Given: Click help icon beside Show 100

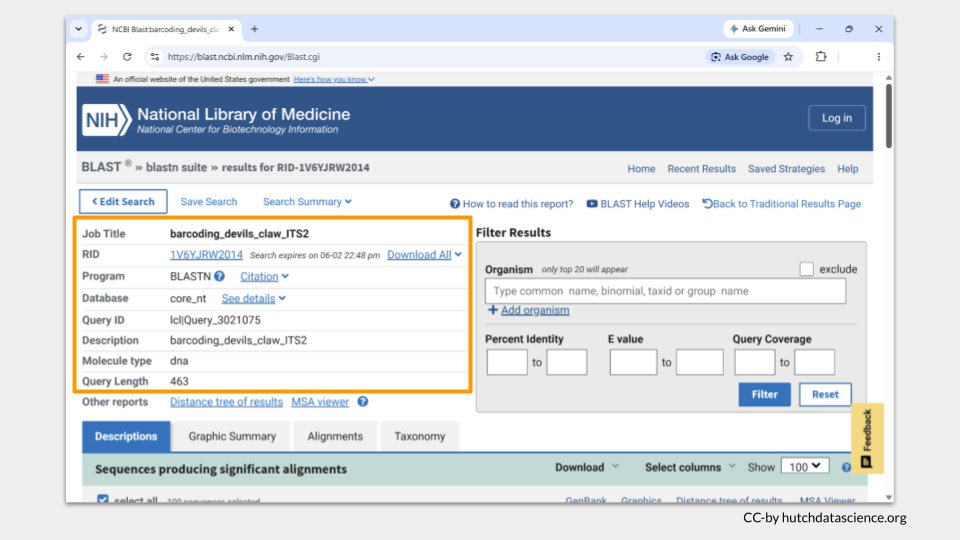Looking at the screenshot, I should [846, 467].
